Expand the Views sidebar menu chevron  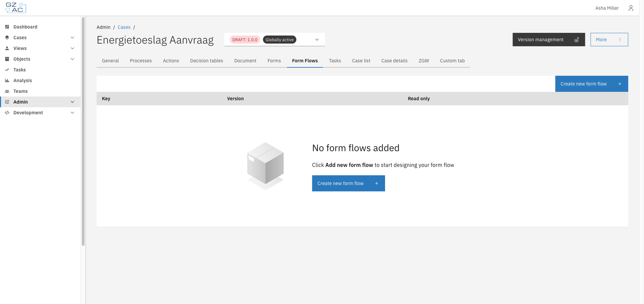pyautogui.click(x=72, y=48)
